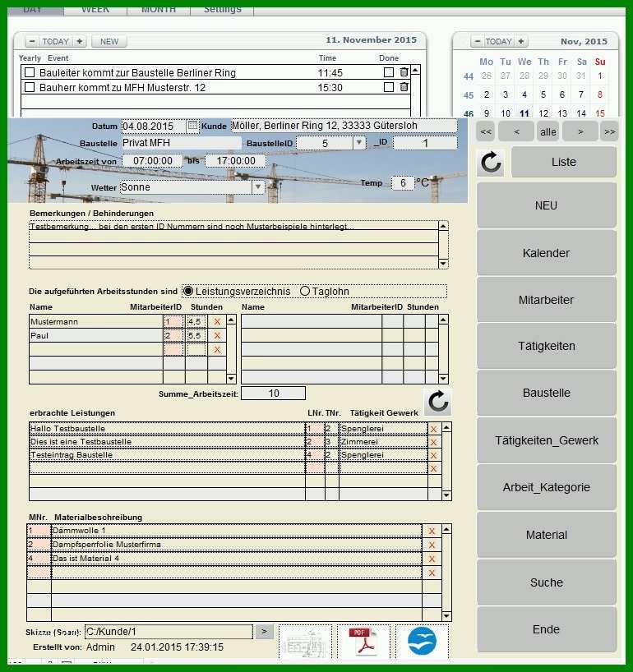Delete the Dämmwolle 1 material row
633x672 pixels.
tap(432, 531)
